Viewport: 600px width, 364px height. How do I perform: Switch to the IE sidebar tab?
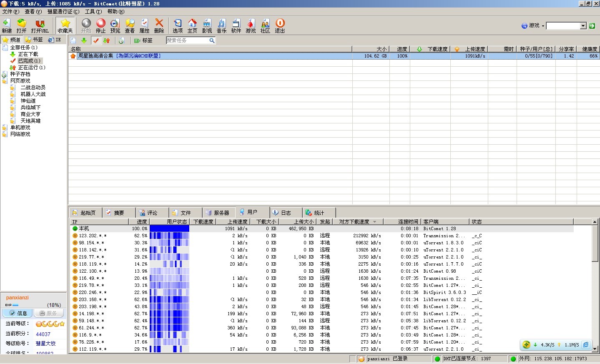pyautogui.click(x=55, y=40)
